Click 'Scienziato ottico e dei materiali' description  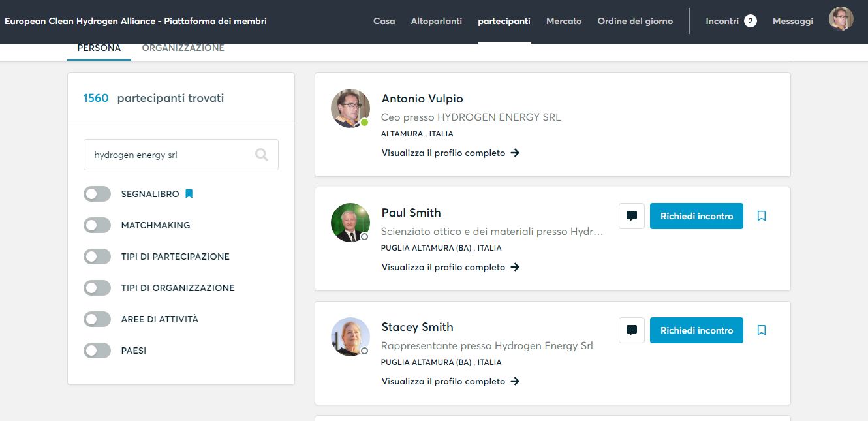click(x=492, y=232)
